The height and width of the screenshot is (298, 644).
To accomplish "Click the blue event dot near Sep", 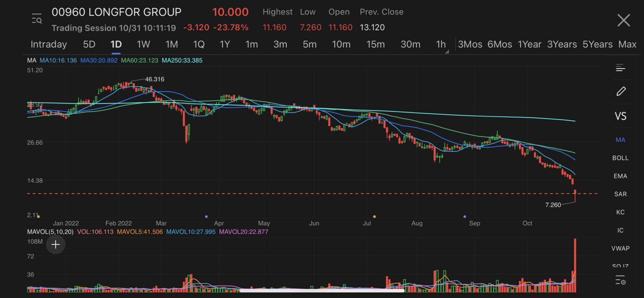I will point(465,216).
